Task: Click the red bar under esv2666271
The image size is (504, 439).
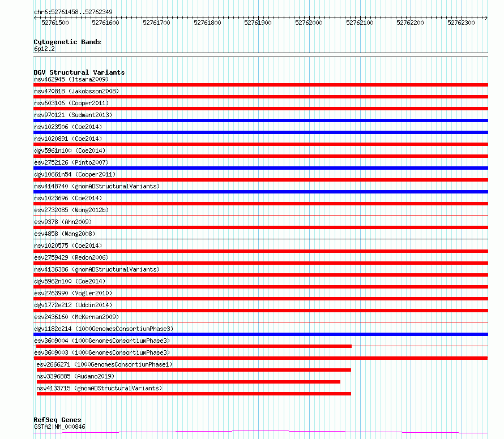Action: 194,370
